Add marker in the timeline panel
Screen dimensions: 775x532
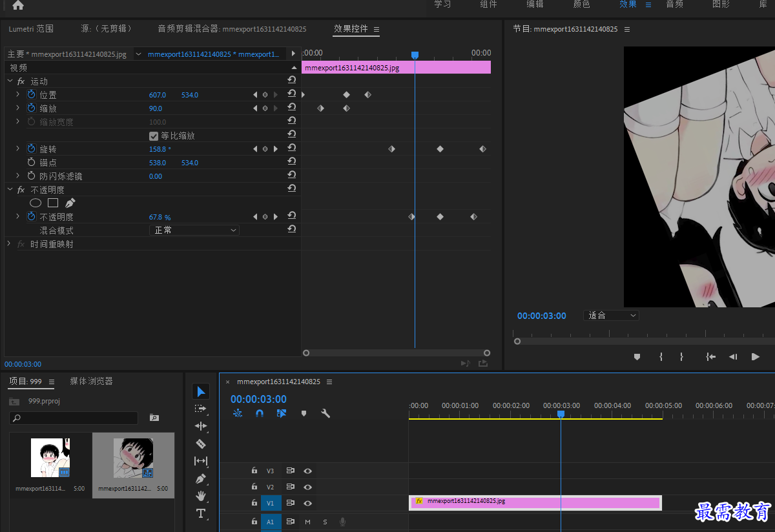point(304,413)
